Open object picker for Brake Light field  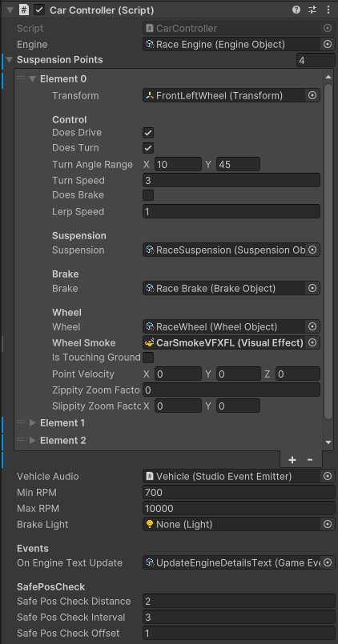tap(328, 525)
